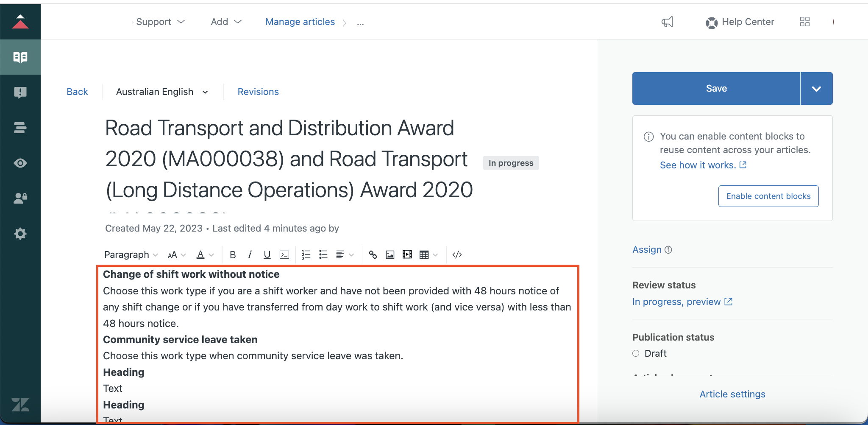Open the Save options dropdown arrow
Screen dimensions: 868x425
tap(816, 88)
